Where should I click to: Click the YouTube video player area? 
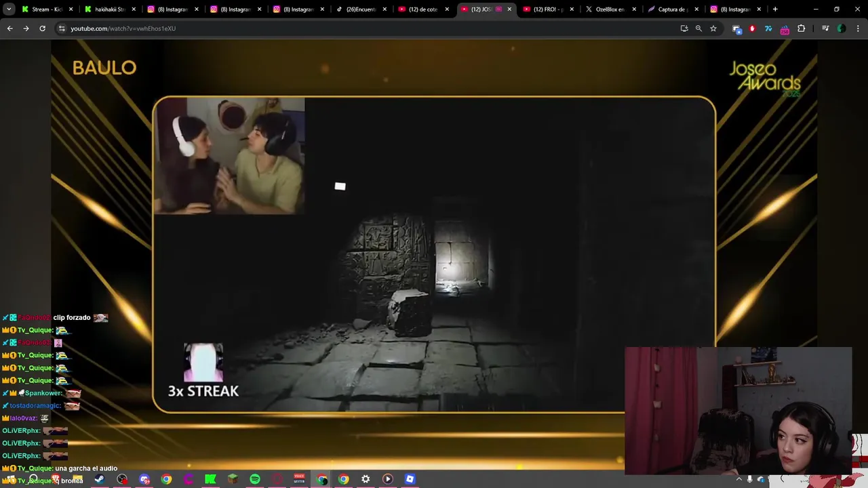pos(434,254)
